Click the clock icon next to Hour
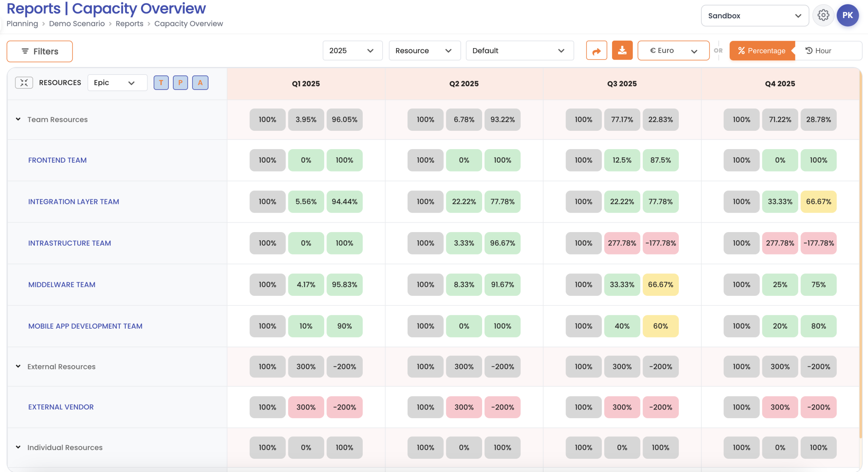The image size is (868, 472). click(809, 50)
